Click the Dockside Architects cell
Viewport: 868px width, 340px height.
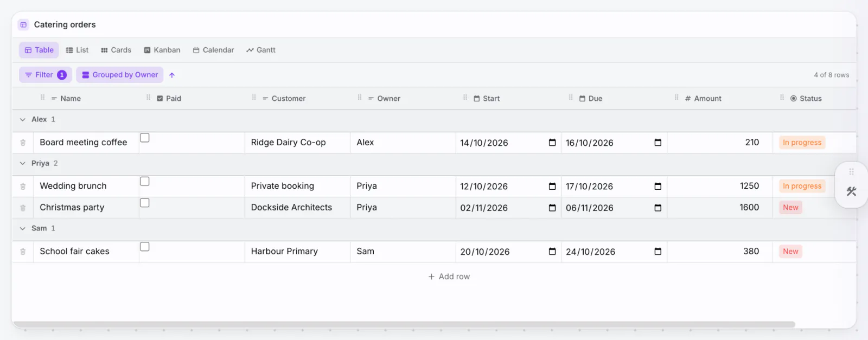click(x=297, y=208)
